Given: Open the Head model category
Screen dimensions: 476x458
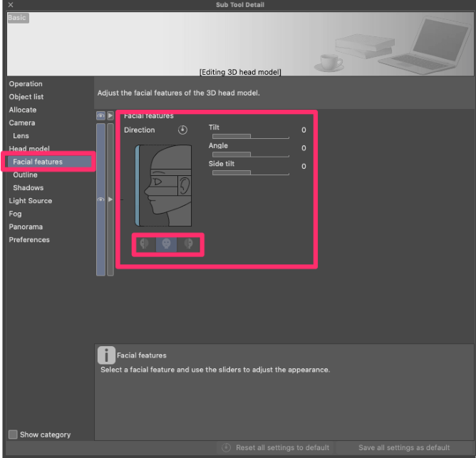Looking at the screenshot, I should click(x=29, y=149).
